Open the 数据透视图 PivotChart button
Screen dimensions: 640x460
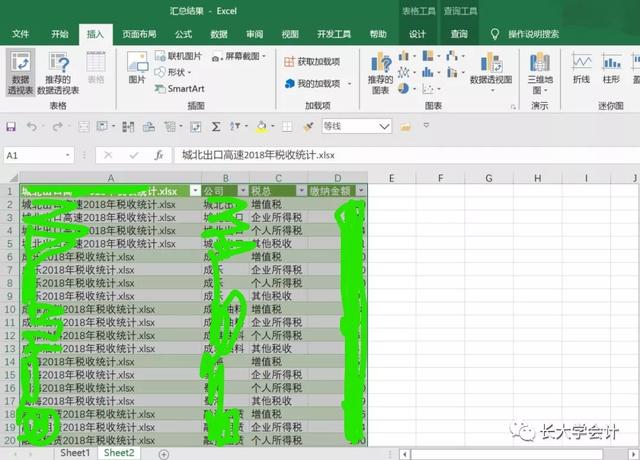(491, 71)
